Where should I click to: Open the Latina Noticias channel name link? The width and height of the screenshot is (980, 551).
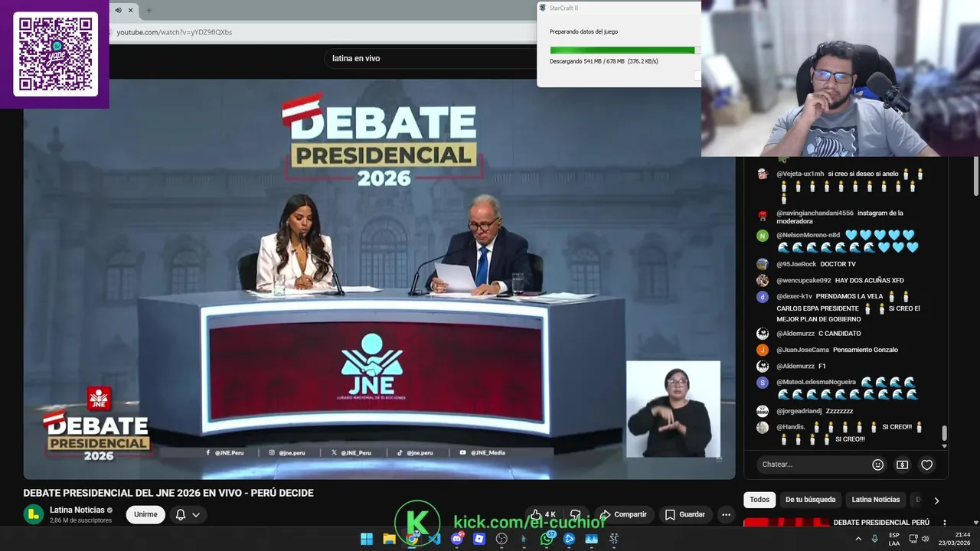coord(77,510)
